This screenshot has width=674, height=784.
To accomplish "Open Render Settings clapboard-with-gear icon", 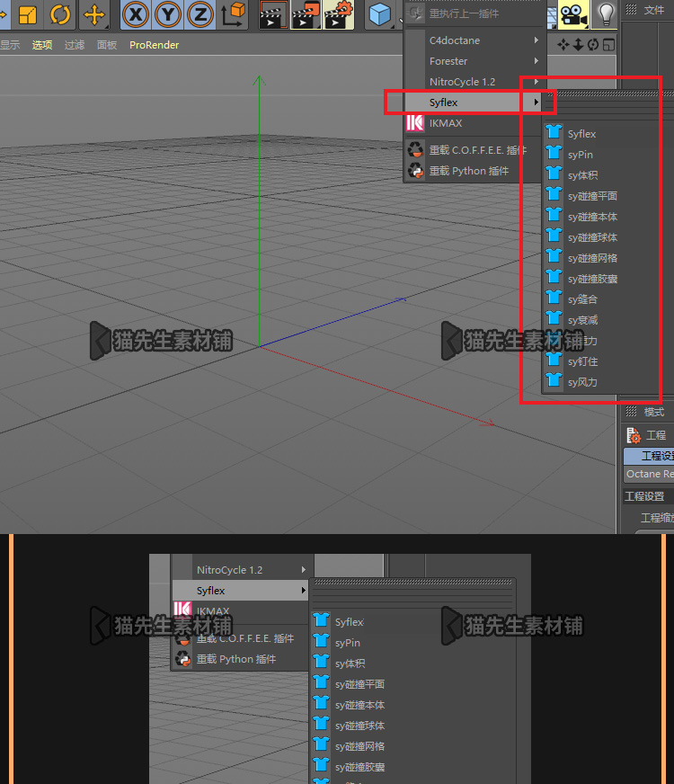I will [x=338, y=14].
